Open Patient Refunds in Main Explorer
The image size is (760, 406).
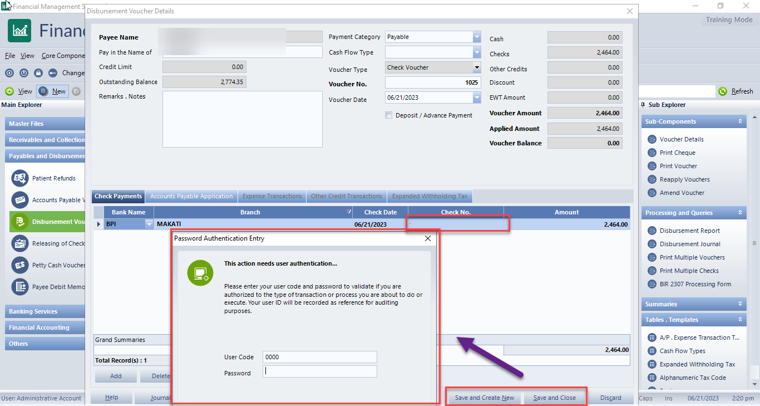click(20, 178)
